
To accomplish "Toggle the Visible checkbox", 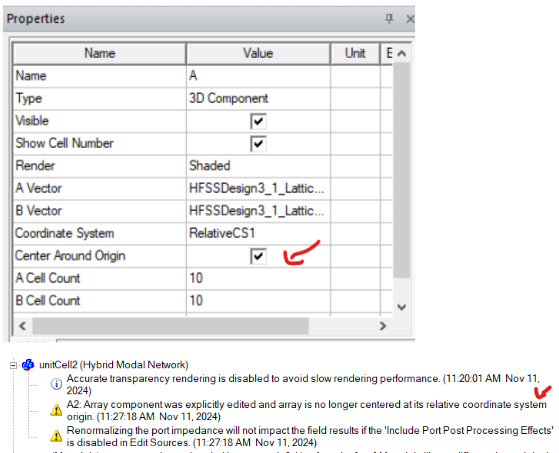I will [258, 121].
